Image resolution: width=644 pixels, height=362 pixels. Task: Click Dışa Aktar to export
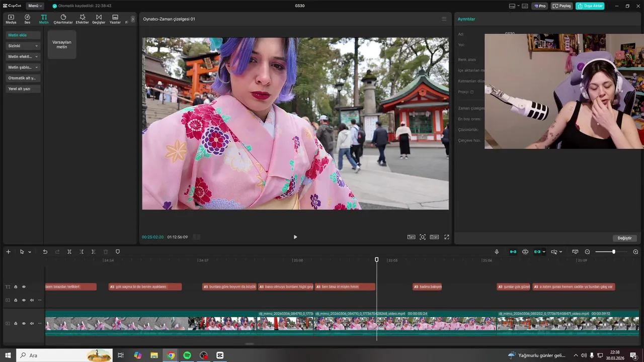590,6
